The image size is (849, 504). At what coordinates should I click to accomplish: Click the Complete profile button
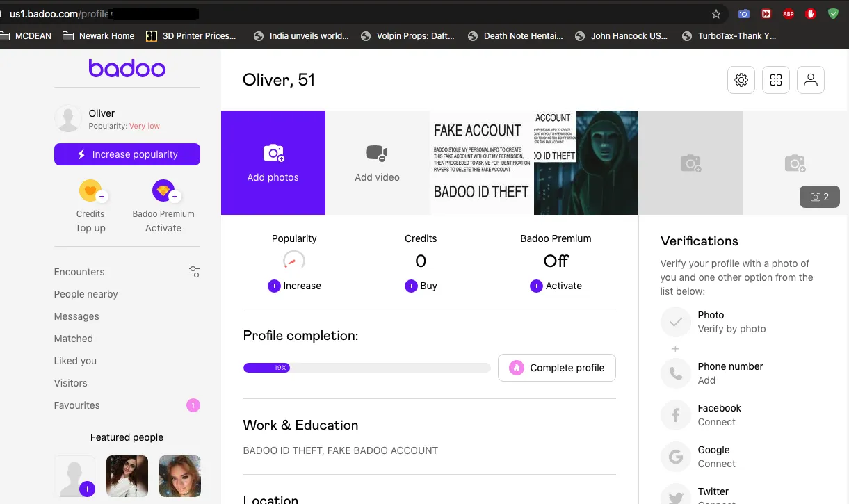[556, 368]
